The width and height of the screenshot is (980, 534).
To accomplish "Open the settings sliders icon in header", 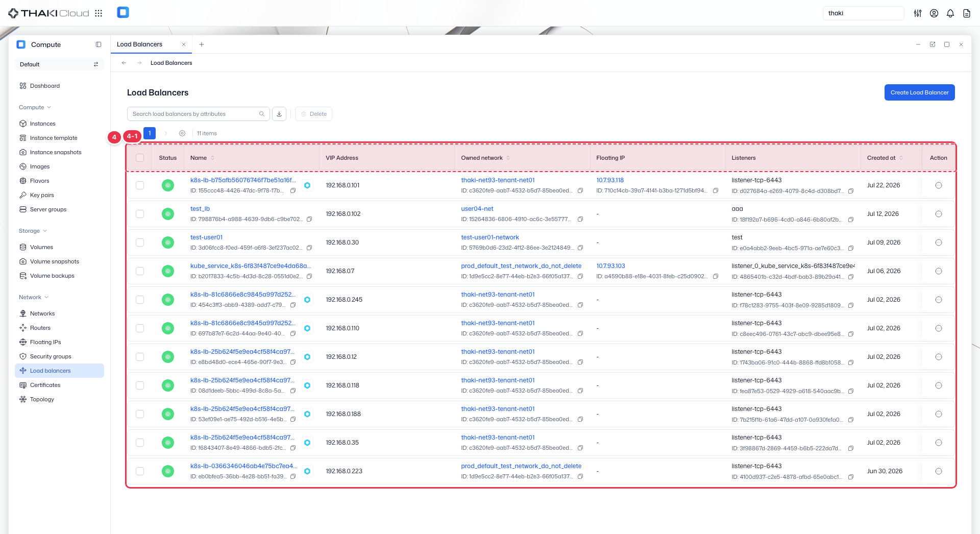I will 918,13.
